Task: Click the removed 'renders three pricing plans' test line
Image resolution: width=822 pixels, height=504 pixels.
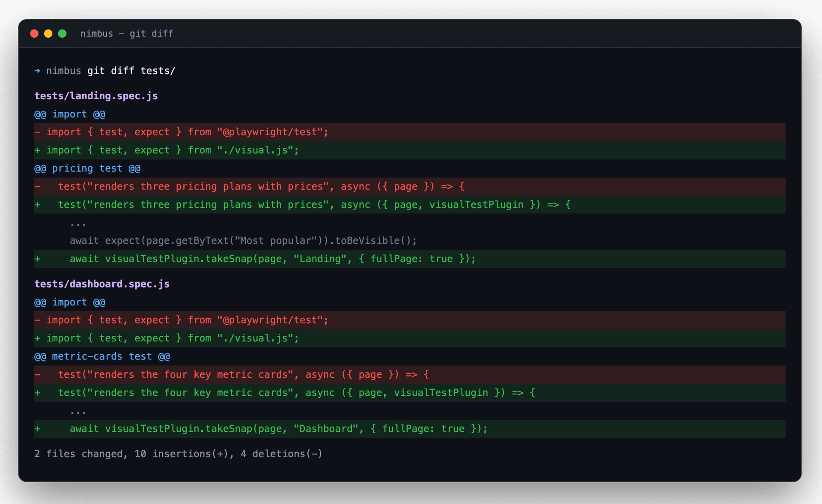Action: click(410, 187)
